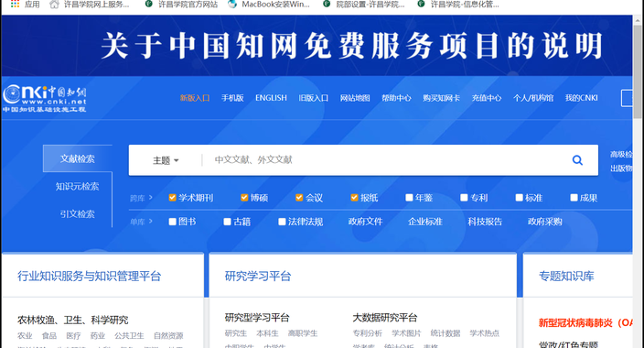Screen dimensions: 644x348
Task: Uncheck the 博硕 checkbox
Action: 244,198
